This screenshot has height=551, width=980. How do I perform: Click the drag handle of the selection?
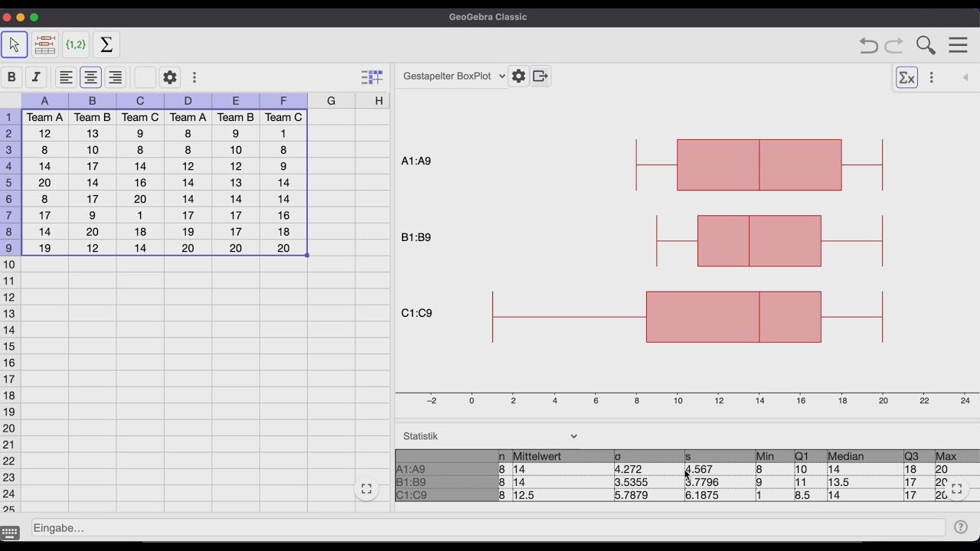pyautogui.click(x=307, y=256)
